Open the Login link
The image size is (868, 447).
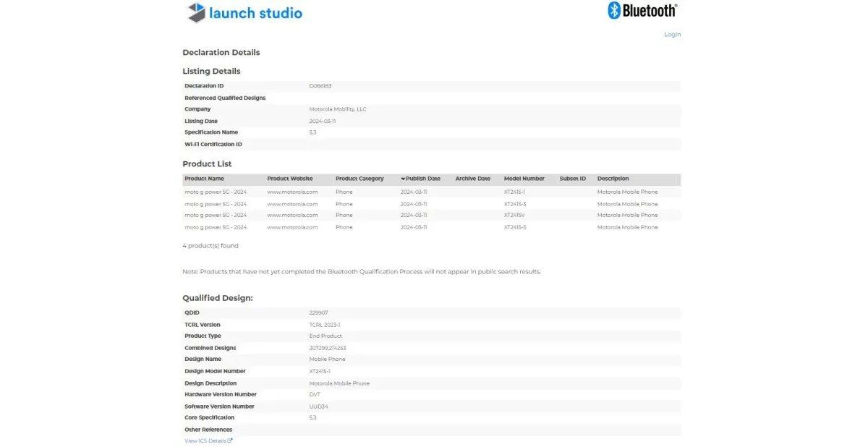click(x=672, y=35)
